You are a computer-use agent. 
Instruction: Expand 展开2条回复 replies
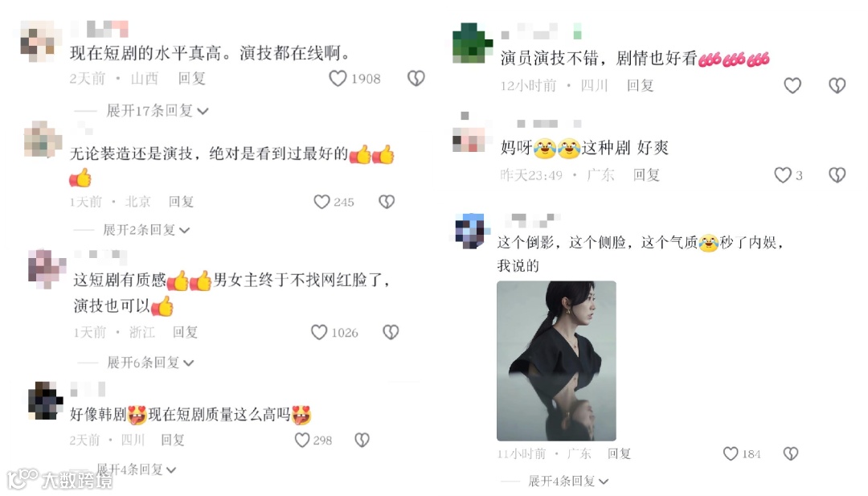(x=146, y=230)
